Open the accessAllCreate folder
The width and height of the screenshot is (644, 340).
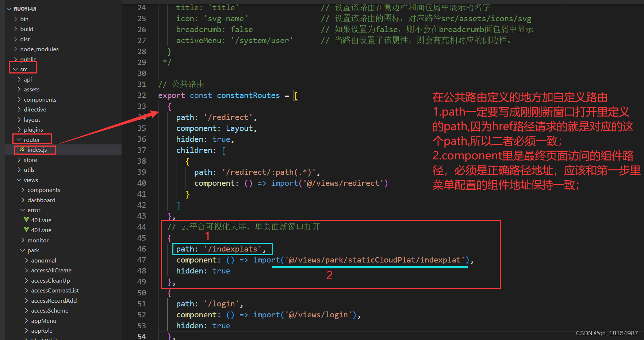(51, 270)
